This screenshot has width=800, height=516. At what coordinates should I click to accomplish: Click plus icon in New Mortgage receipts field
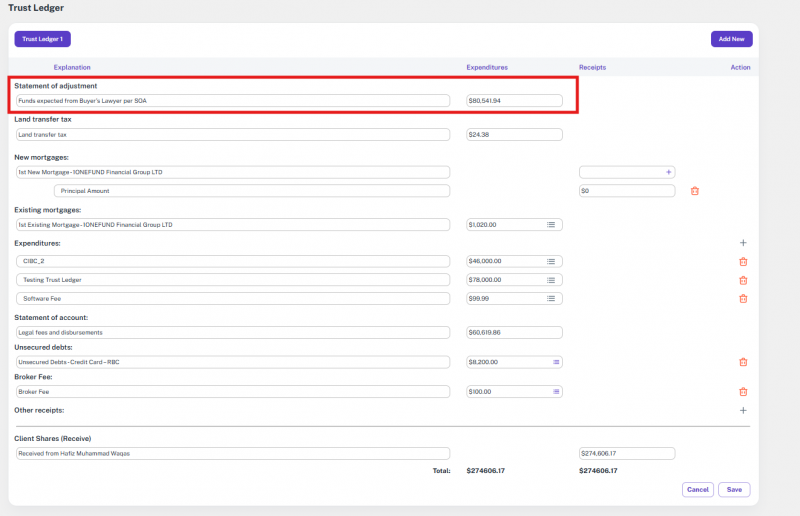pos(669,172)
